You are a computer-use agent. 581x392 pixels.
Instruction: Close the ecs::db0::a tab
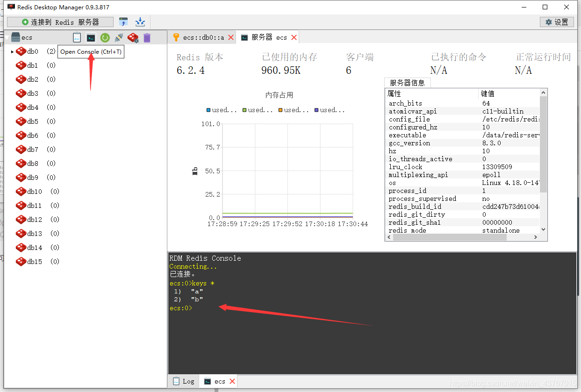230,37
